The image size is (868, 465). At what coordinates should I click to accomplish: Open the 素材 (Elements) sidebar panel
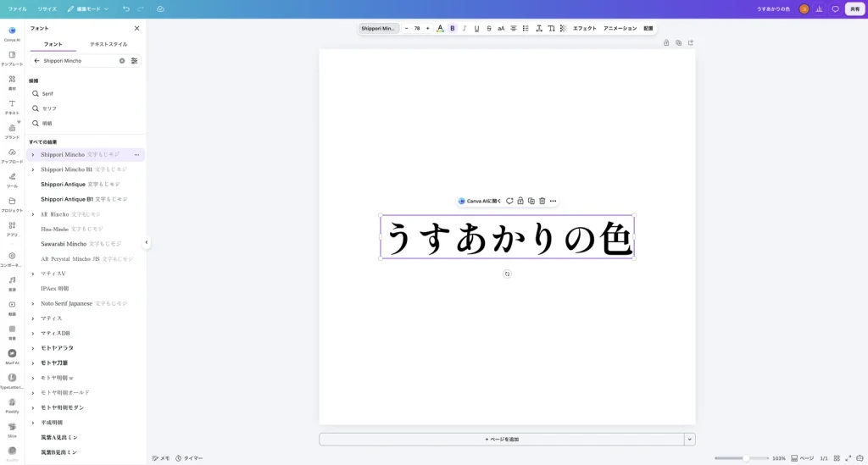click(12, 83)
